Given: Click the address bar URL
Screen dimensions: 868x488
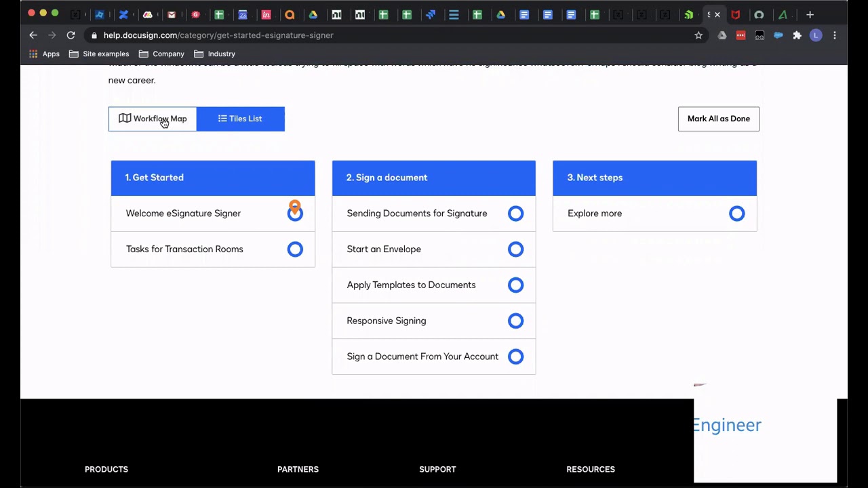Looking at the screenshot, I should 218,35.
